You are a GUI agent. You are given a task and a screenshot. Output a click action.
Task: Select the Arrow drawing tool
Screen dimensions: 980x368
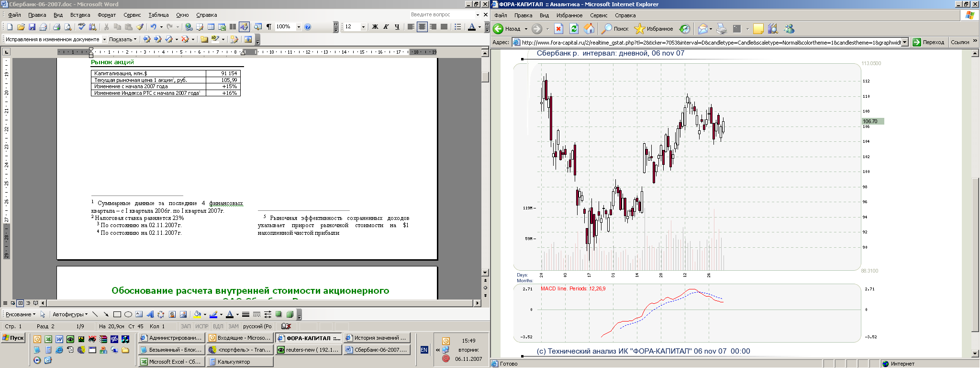[x=106, y=314]
